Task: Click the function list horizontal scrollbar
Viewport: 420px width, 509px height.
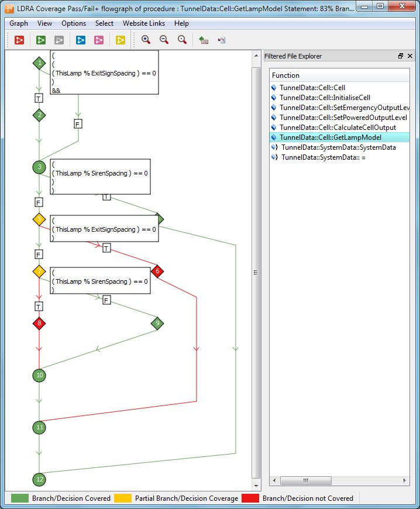Action: (x=339, y=480)
